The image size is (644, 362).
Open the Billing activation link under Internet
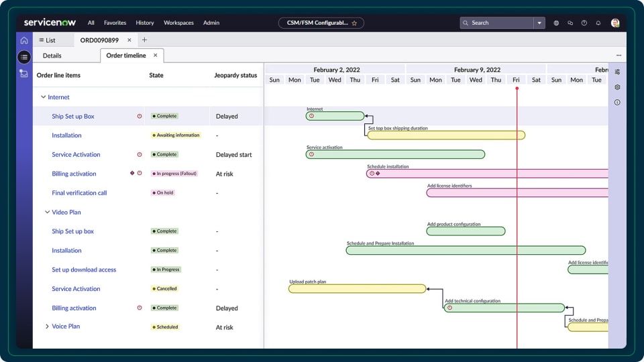pyautogui.click(x=74, y=174)
